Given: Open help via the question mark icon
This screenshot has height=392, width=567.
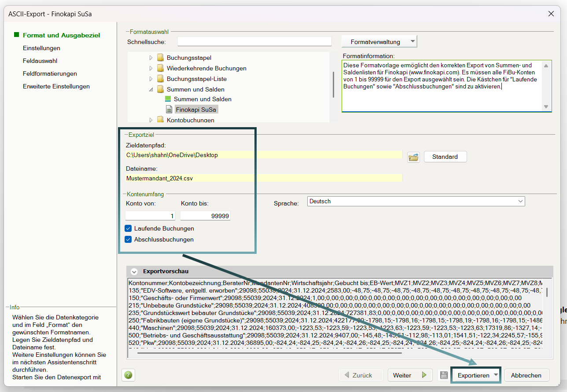Looking at the screenshot, I should click(128, 375).
